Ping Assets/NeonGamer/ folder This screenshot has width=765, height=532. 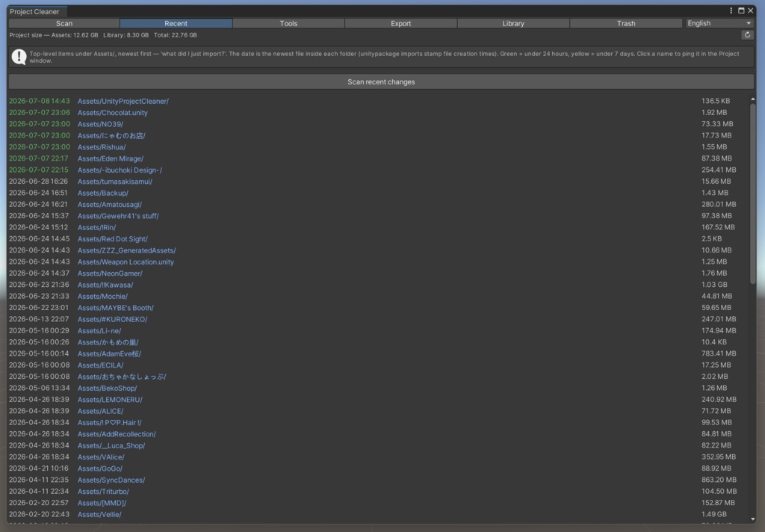click(110, 273)
